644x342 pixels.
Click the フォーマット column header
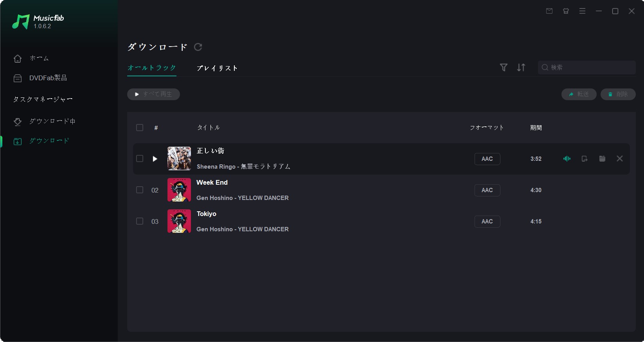click(487, 128)
